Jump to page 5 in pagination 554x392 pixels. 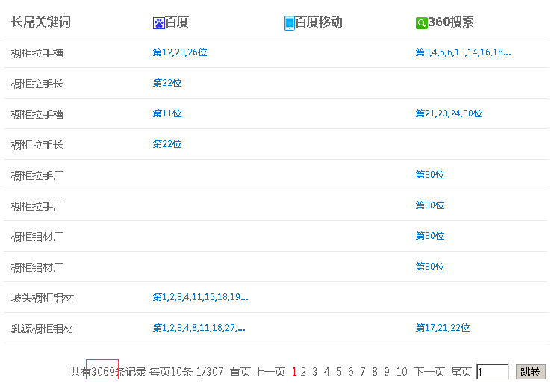pyautogui.click(x=339, y=372)
